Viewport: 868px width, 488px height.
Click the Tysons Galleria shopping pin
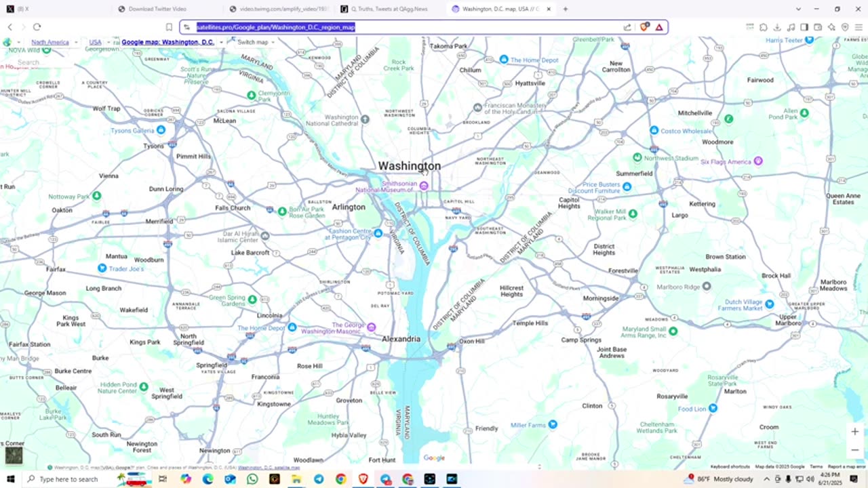(161, 130)
